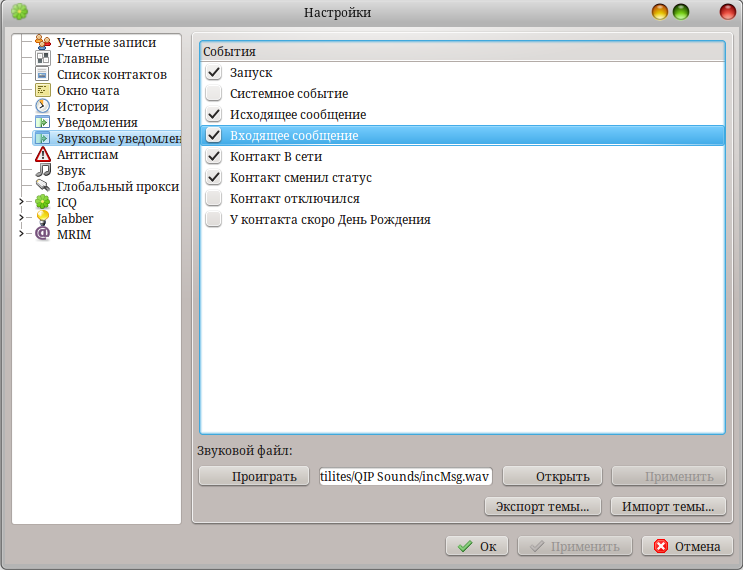Select У контакта скоро День Рождения text
The height and width of the screenshot is (570, 743).
[330, 219]
